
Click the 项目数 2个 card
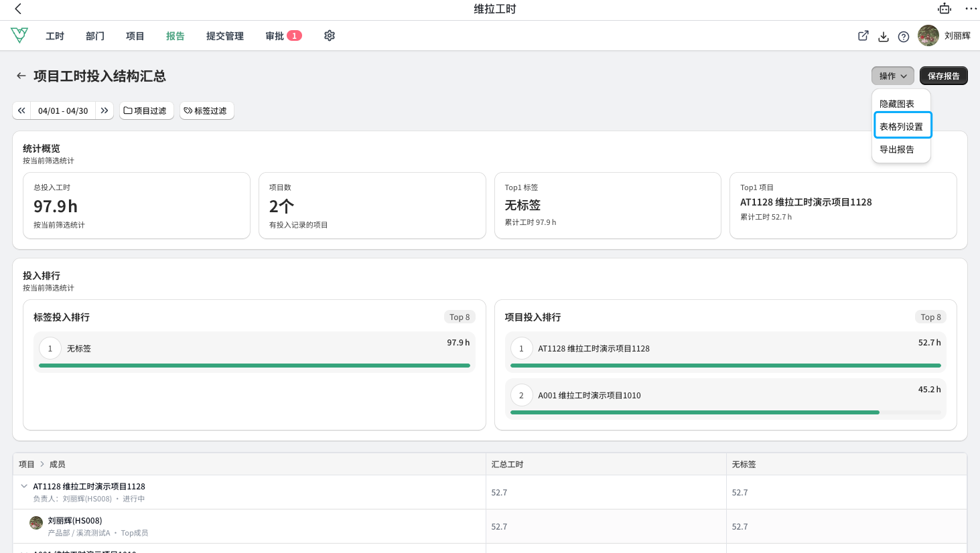tap(372, 206)
